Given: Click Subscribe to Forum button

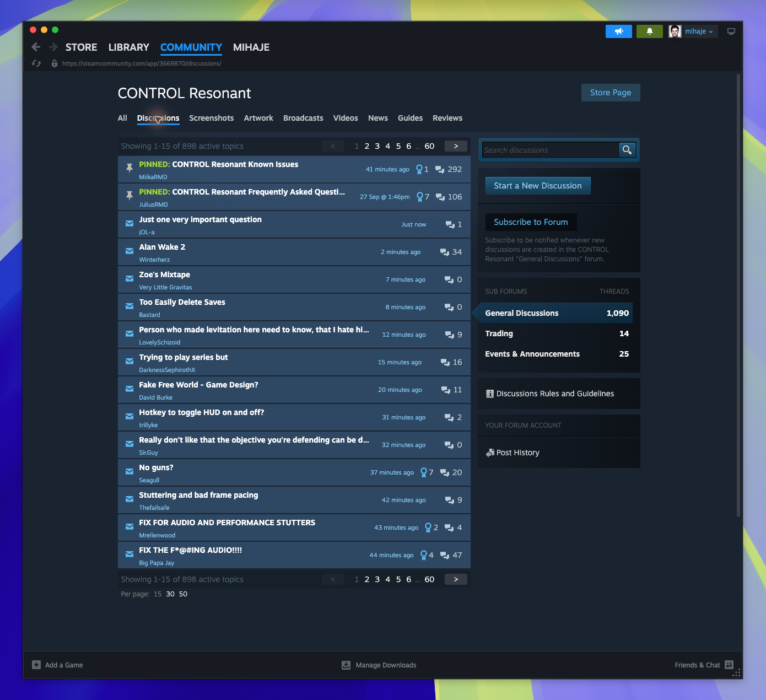Looking at the screenshot, I should (531, 222).
